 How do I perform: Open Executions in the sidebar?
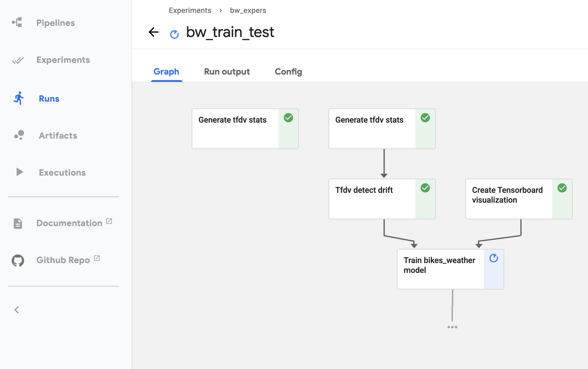point(62,172)
